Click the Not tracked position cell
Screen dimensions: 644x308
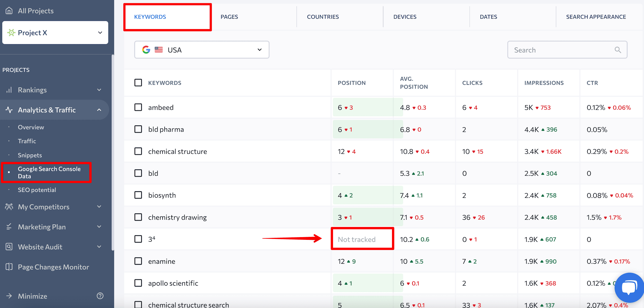coord(362,239)
